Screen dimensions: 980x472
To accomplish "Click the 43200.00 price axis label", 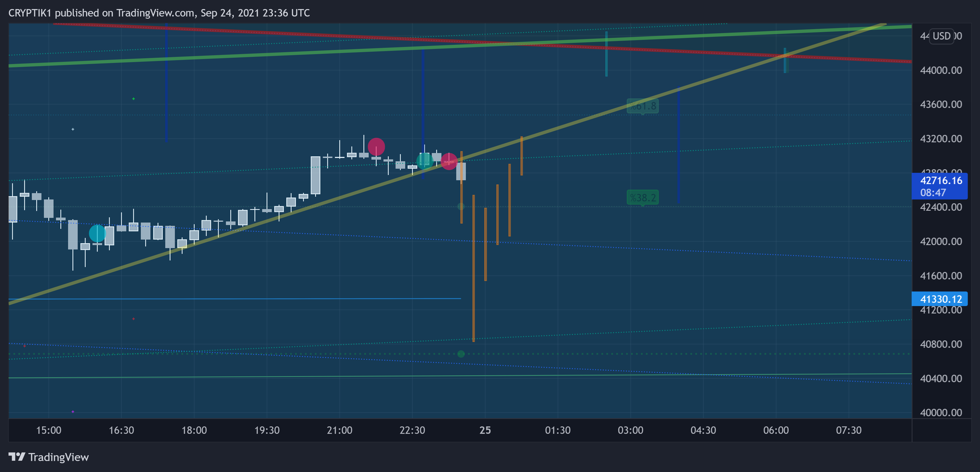I will [x=941, y=138].
